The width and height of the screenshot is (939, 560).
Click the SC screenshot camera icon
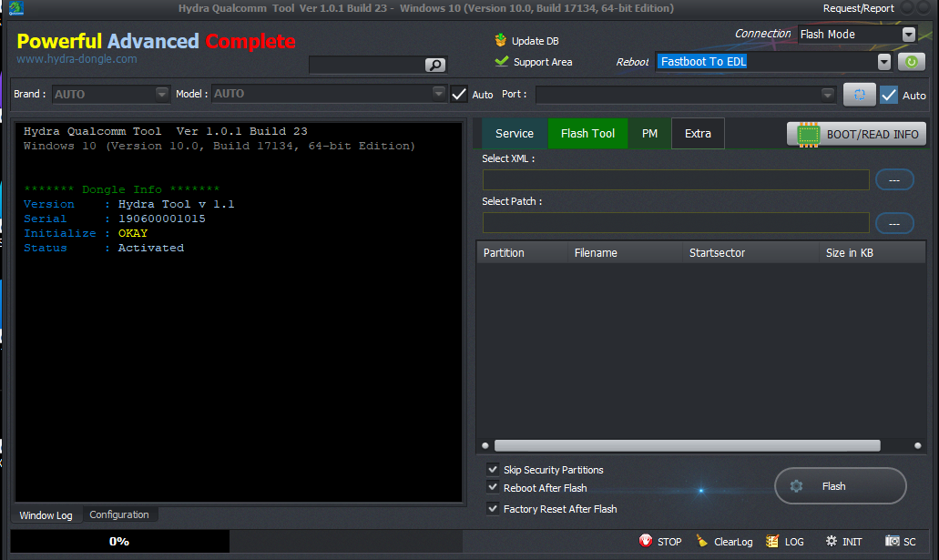click(x=893, y=541)
